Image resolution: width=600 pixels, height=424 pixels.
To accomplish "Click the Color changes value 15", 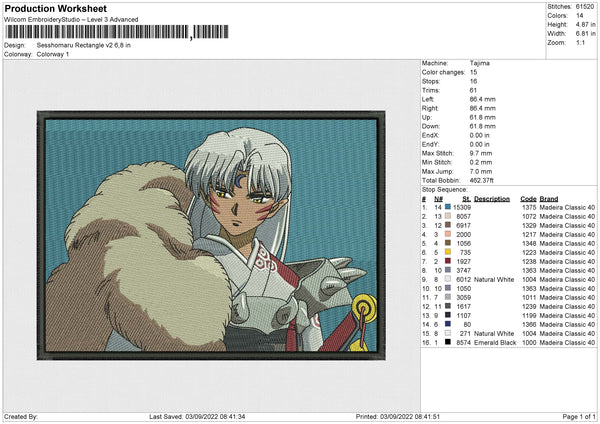I will (x=473, y=72).
